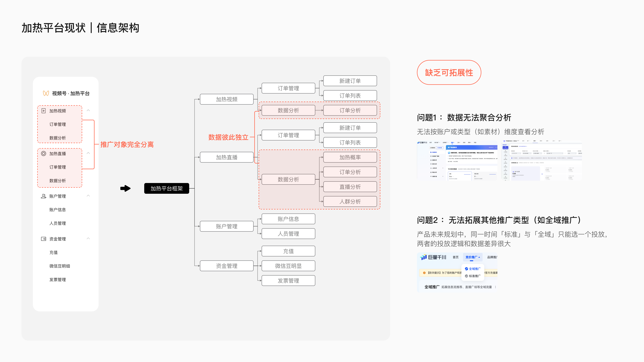
Task: Click the 资金管理 node in the diagram
Action: coord(227,266)
